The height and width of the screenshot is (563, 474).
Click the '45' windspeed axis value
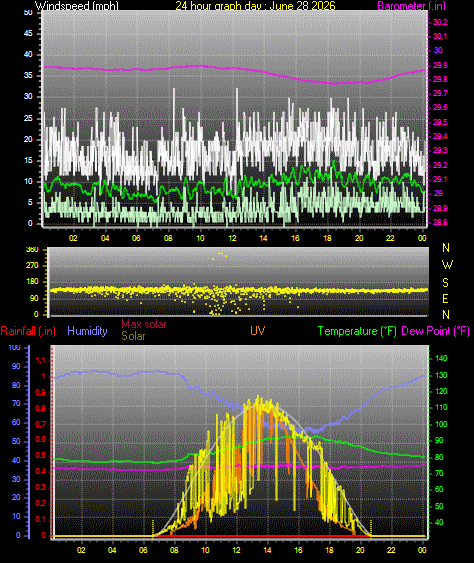(28, 33)
